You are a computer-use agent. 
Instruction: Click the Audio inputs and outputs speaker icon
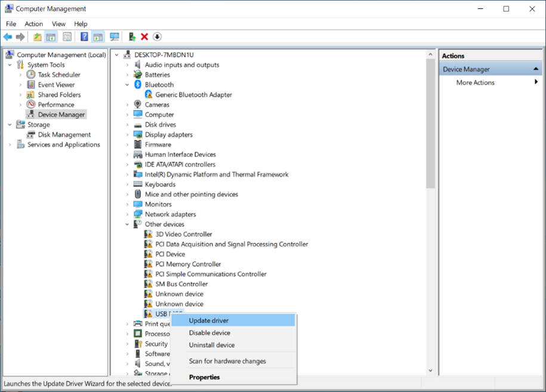[x=138, y=65]
